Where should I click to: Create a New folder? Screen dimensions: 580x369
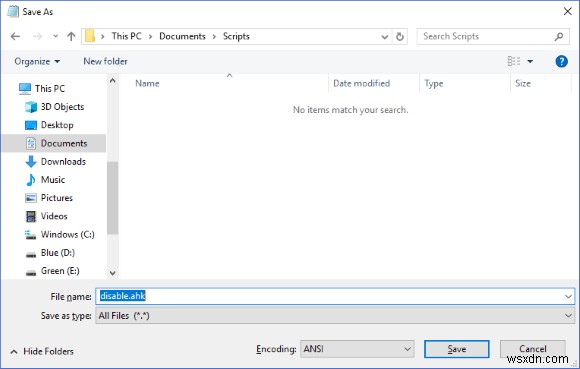(x=105, y=61)
